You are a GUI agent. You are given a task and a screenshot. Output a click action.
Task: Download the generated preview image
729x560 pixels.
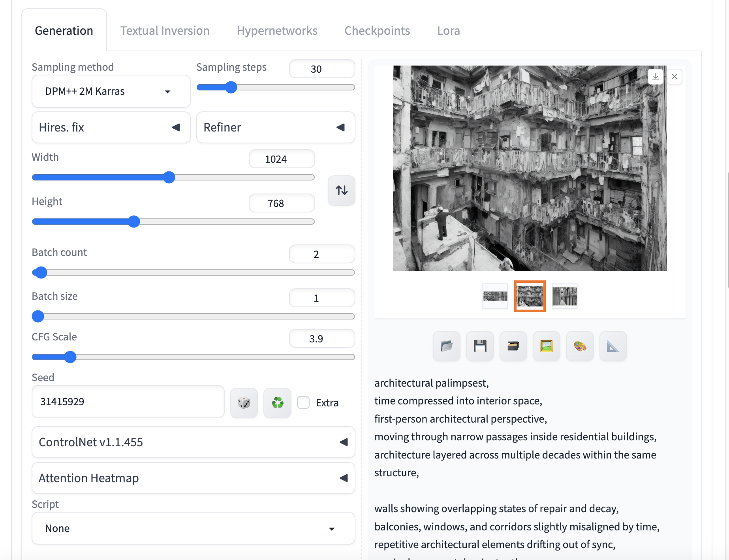[655, 77]
